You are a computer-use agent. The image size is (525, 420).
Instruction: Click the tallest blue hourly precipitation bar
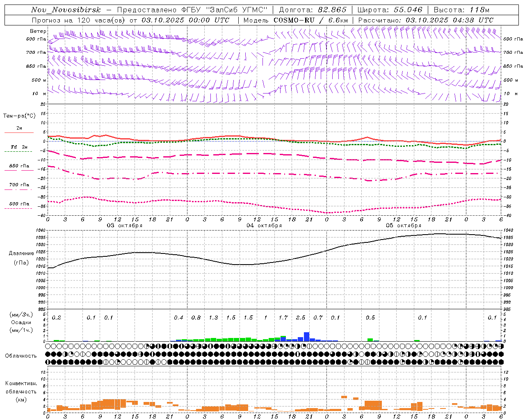306,337
